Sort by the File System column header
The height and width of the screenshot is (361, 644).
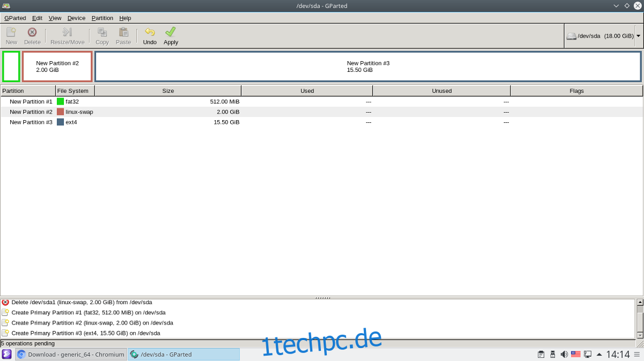75,91
